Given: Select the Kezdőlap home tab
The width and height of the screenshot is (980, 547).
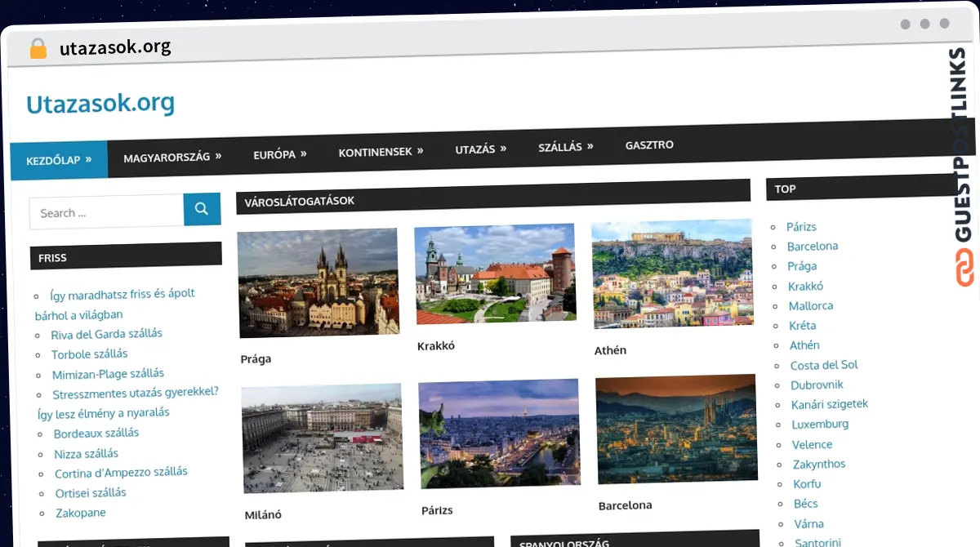Looking at the screenshot, I should click(59, 160).
